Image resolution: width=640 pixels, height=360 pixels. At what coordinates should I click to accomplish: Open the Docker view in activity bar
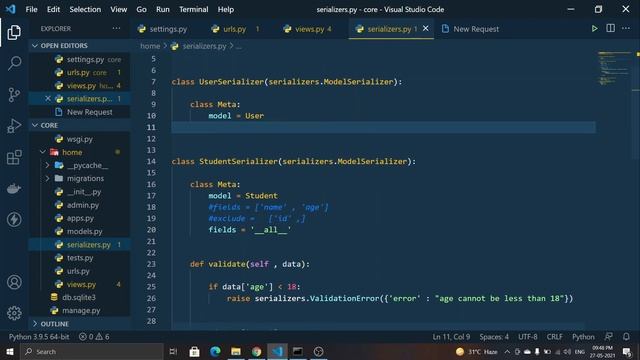click(14, 189)
